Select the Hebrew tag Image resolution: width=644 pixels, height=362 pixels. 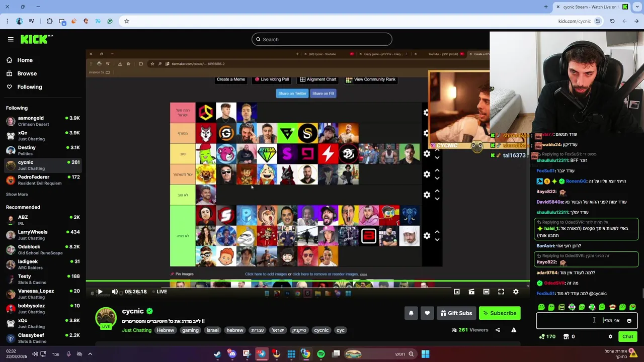165,330
